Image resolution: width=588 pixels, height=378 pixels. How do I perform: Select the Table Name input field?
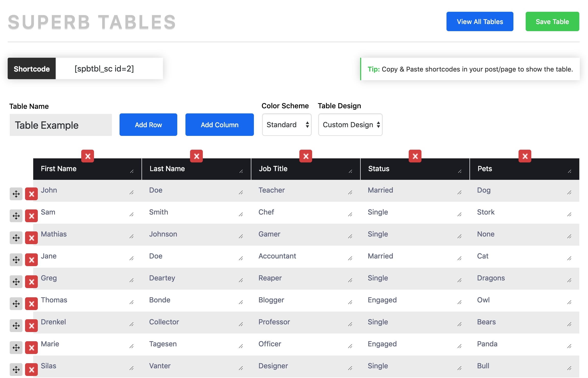[60, 125]
